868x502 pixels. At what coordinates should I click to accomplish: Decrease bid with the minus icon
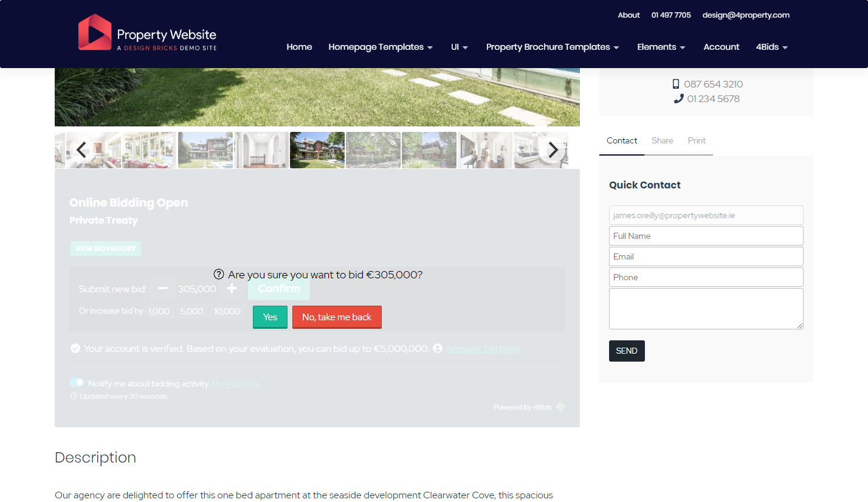pyautogui.click(x=162, y=289)
